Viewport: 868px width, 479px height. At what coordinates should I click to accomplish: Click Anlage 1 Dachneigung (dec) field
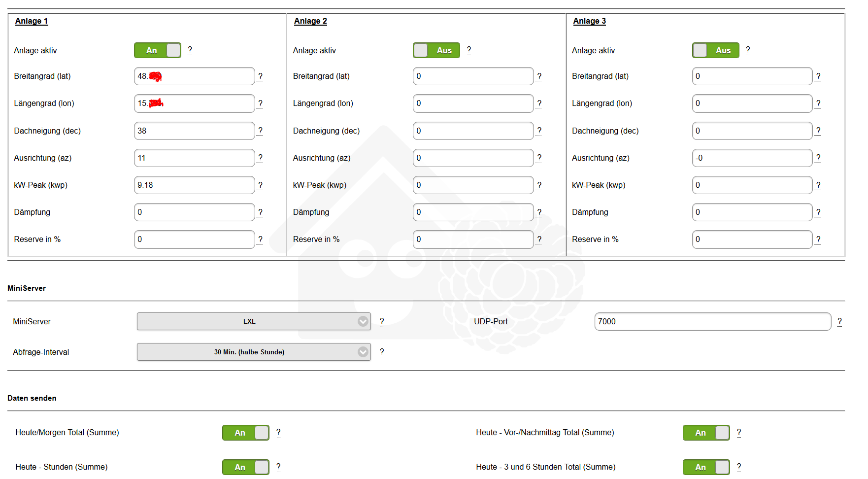195,131
